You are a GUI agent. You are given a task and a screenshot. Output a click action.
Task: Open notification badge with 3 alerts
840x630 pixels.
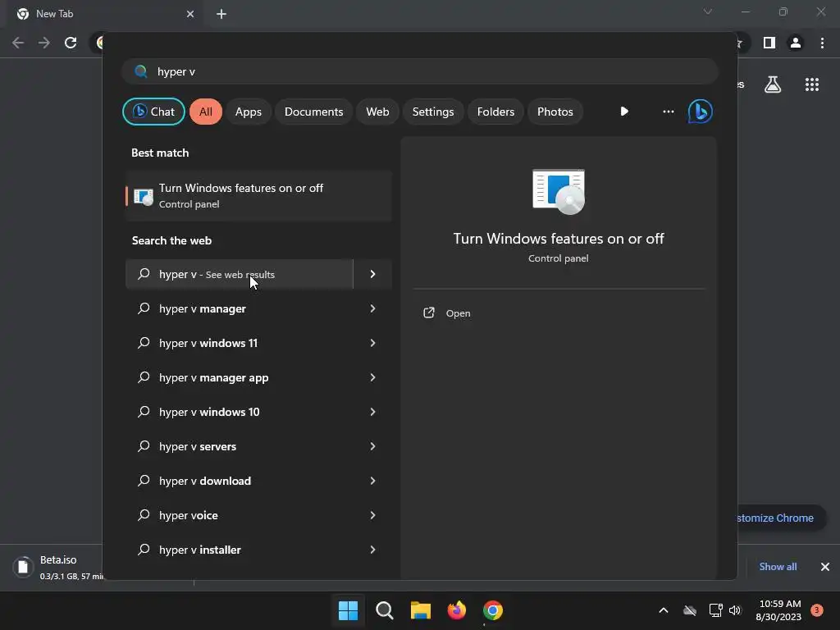click(816, 610)
